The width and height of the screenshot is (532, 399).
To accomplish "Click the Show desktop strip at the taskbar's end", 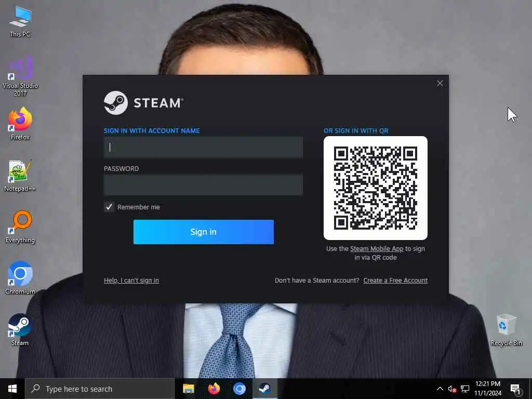I will 530,389.
